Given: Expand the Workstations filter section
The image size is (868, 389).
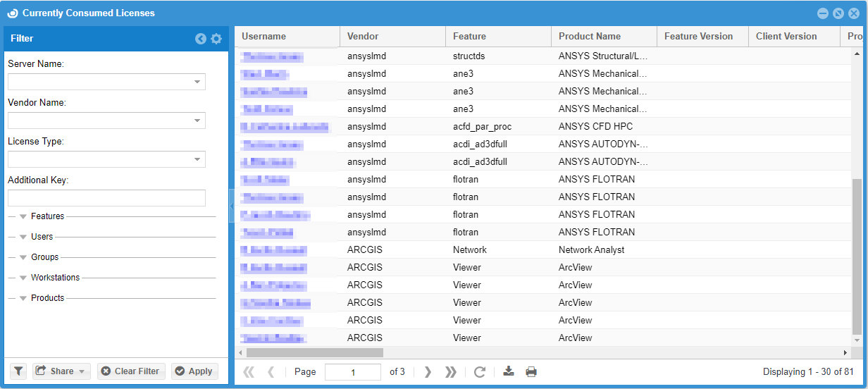Looking at the screenshot, I should [23, 278].
